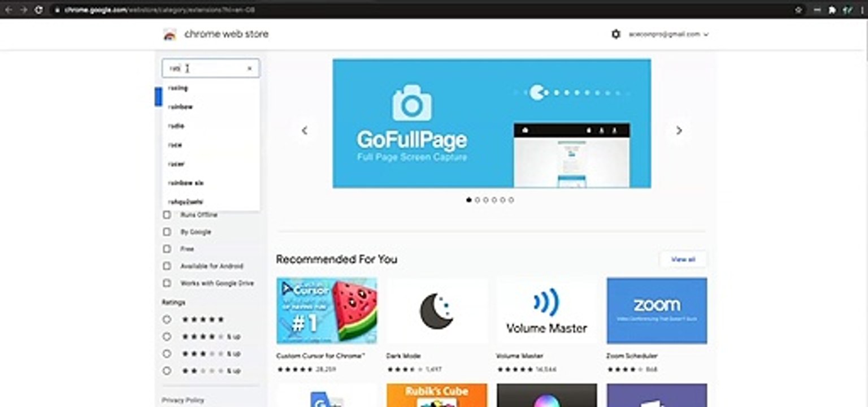Tick the Free filter checkbox
Screen dimensions: 868x407
167,249
